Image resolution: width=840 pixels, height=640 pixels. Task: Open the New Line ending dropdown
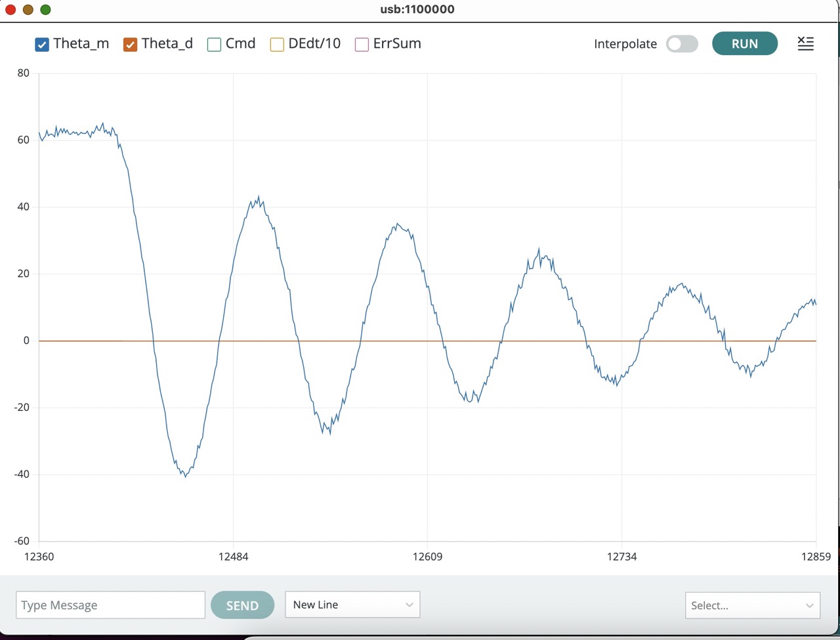coord(352,605)
